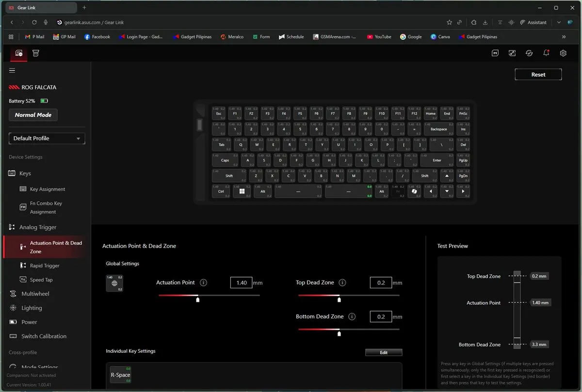The image size is (582, 392).
Task: Select Actuation Point & Dead Zone
Action: click(47, 247)
